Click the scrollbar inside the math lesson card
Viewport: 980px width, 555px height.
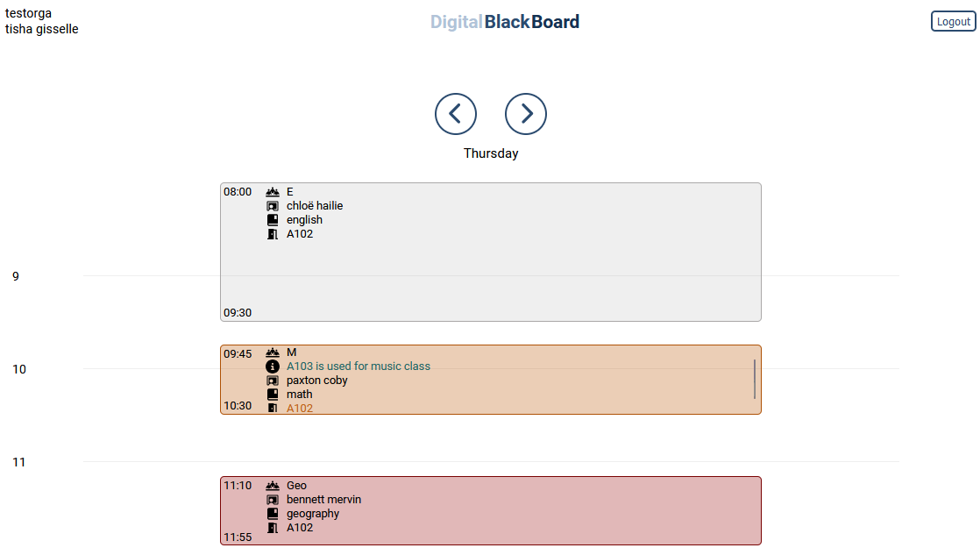coord(754,379)
